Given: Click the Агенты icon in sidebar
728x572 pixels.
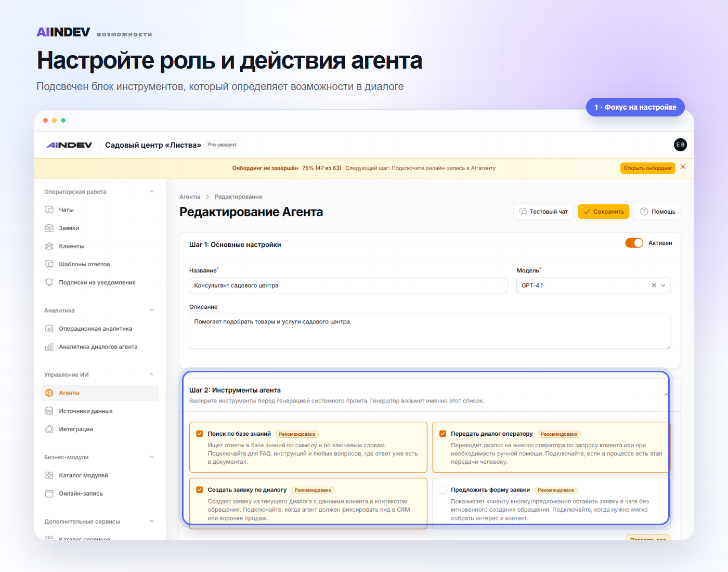Looking at the screenshot, I should click(49, 393).
